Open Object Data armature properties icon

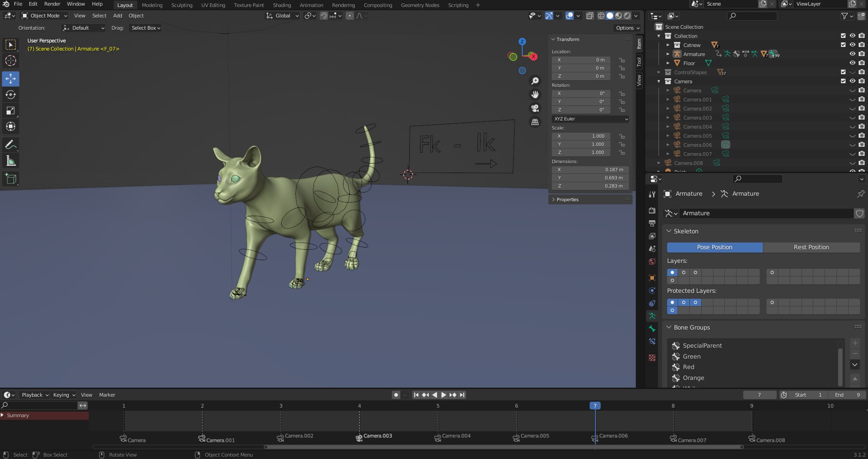coord(652,316)
